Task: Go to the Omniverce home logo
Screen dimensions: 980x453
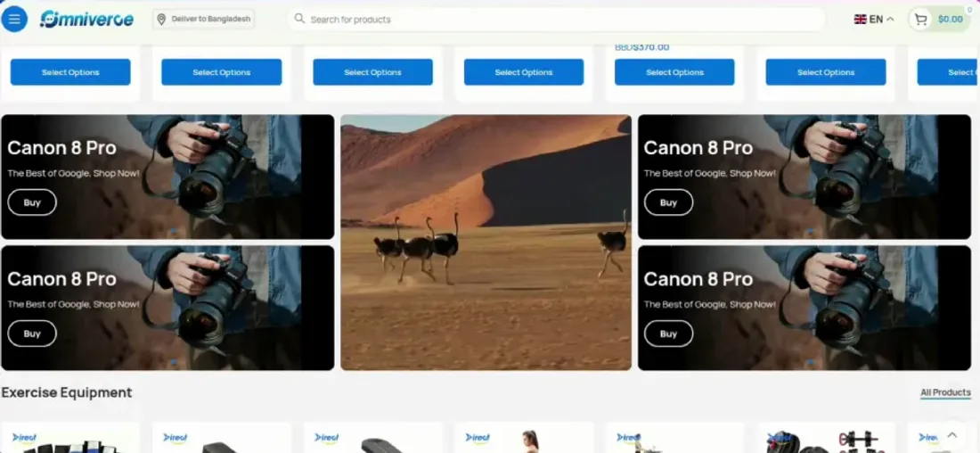Action: 86,20
